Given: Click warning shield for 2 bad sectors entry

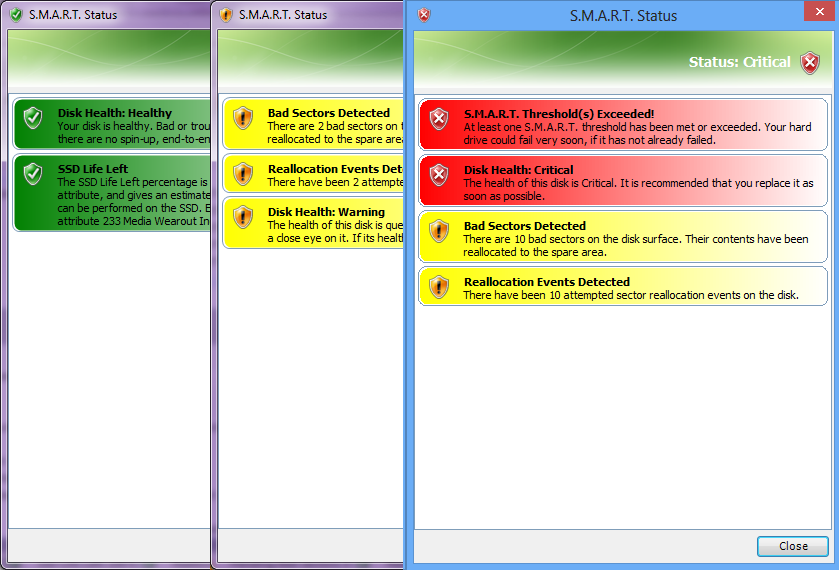Looking at the screenshot, I should tap(243, 119).
